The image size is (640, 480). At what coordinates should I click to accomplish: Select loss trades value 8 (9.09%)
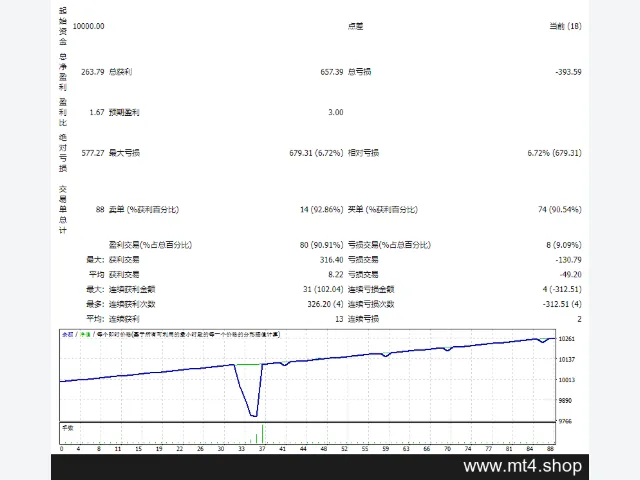[x=564, y=245]
